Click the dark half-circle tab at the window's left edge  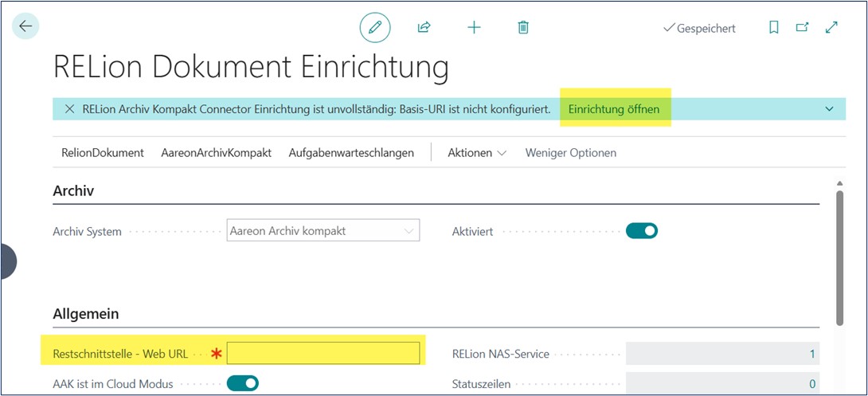9,261
